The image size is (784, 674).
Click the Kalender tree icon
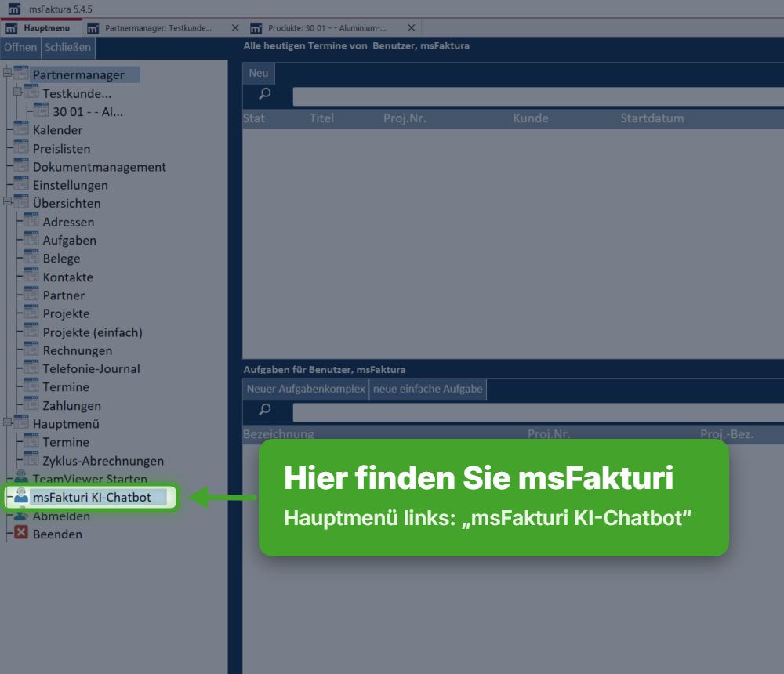(x=21, y=129)
